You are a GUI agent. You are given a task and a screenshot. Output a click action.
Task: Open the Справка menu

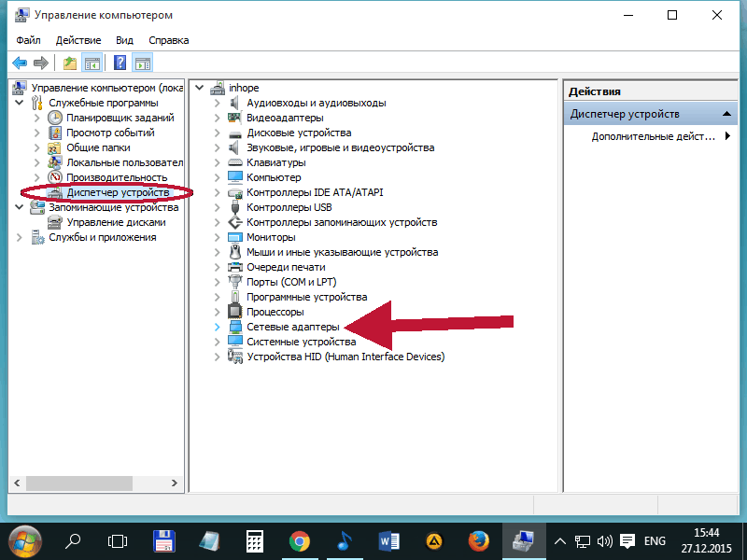[x=169, y=40]
